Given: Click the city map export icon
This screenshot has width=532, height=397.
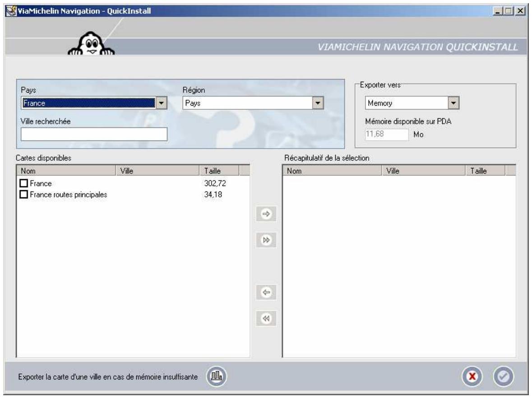Looking at the screenshot, I should point(217,376).
